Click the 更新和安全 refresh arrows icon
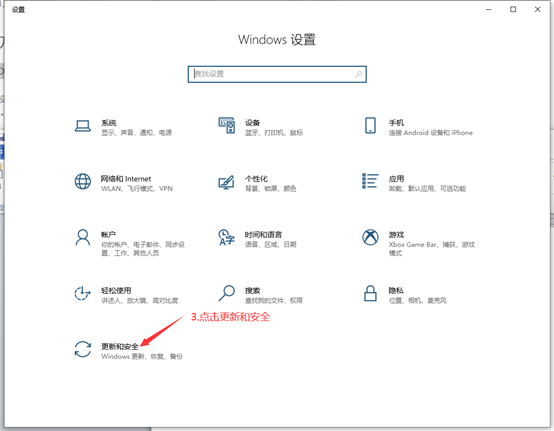Viewport: 554px width, 431px height. pos(83,349)
